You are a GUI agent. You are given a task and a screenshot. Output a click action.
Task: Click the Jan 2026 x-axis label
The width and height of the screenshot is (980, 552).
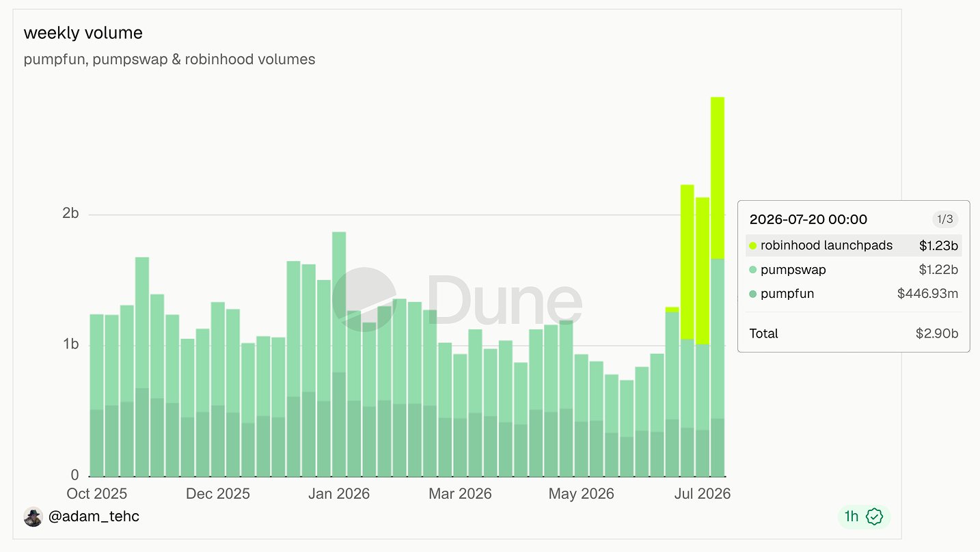(x=339, y=494)
